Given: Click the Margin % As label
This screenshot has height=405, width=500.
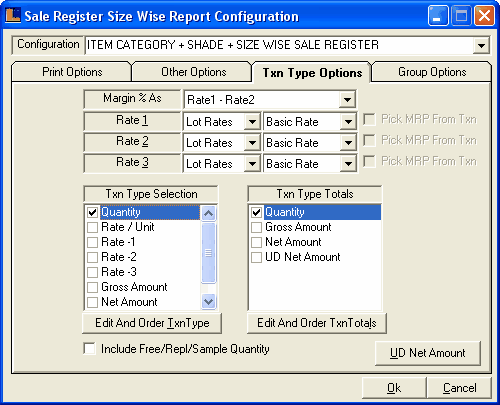Looking at the screenshot, I should [x=132, y=99].
